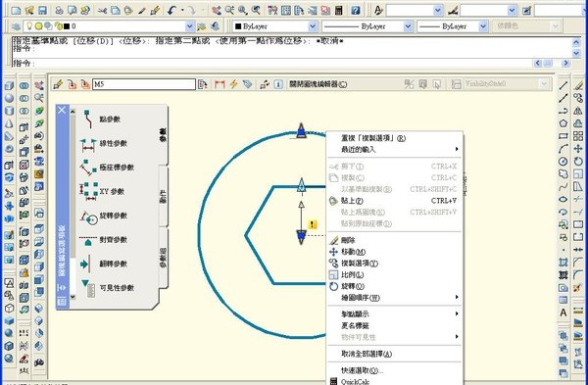
Task: Click the Array tool in Modify toolbar
Action: pos(578,136)
